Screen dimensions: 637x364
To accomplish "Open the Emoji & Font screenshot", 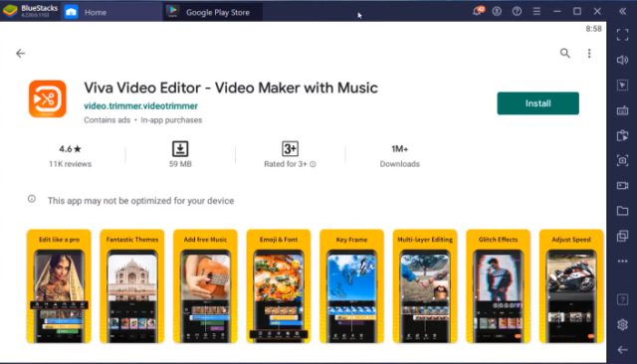I will click(x=279, y=286).
